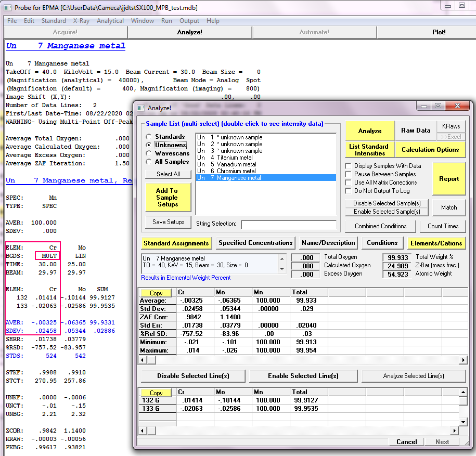Click the yellow Analyze button
The image size is (476, 456).
coord(369,131)
